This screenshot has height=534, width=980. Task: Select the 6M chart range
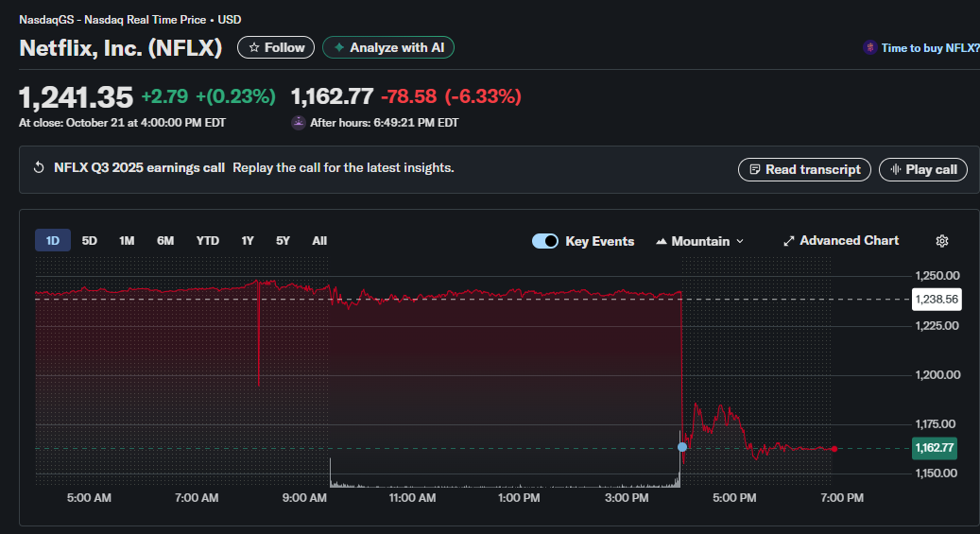pos(165,241)
